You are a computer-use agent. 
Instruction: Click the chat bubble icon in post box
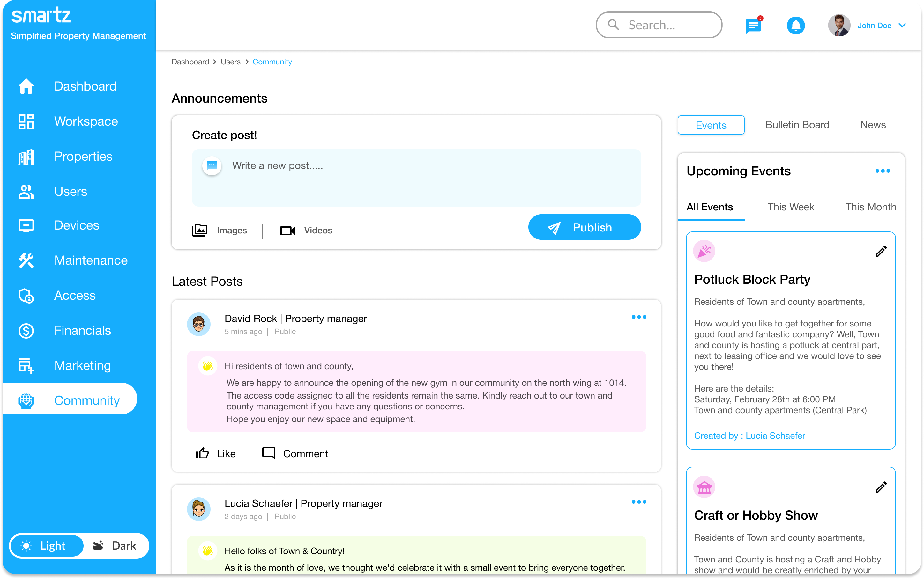tap(212, 166)
